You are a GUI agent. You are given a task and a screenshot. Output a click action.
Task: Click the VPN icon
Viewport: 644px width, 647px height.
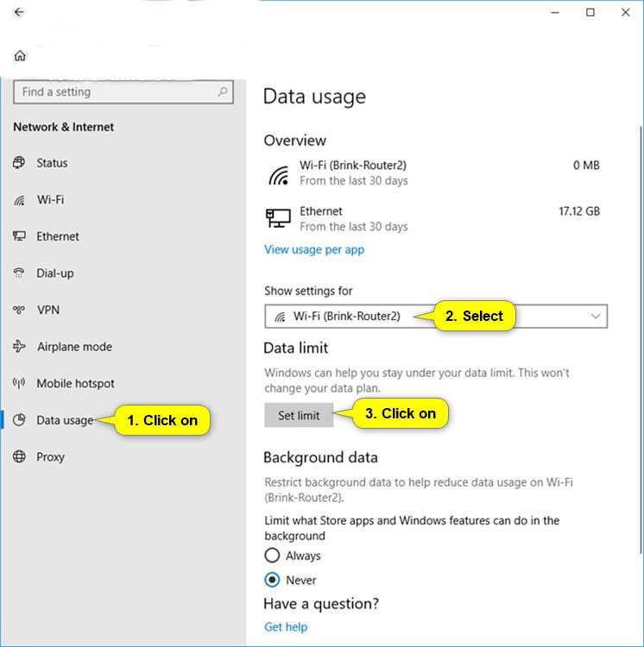[20, 310]
